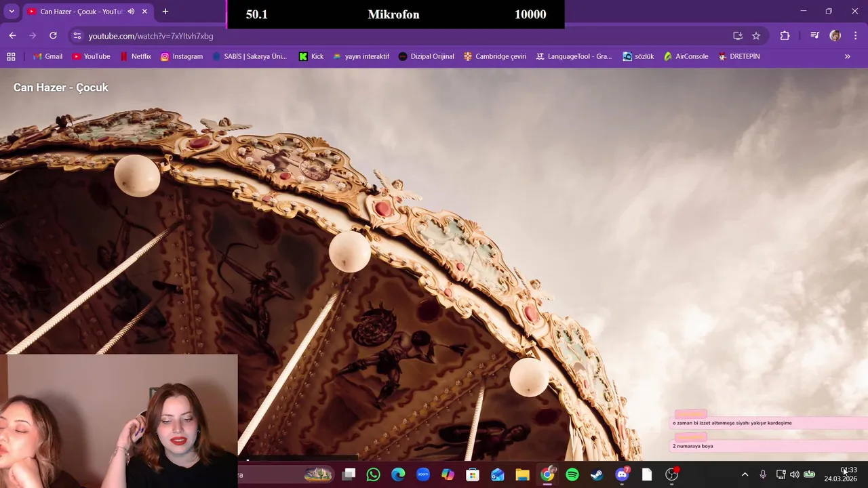Viewport: 868px width, 488px height.
Task: Open volume control in system tray
Action: coord(794,474)
